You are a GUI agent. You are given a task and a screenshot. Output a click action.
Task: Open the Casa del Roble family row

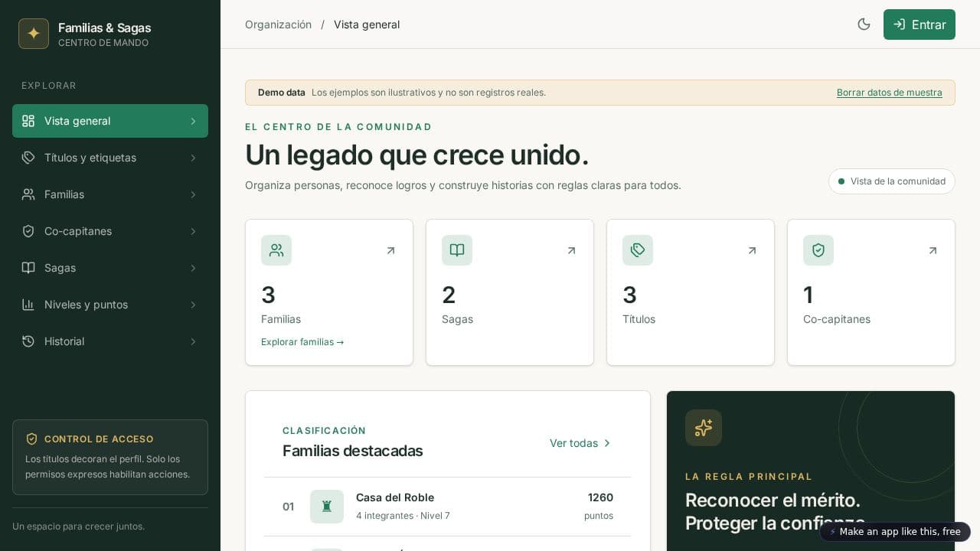[448, 507]
